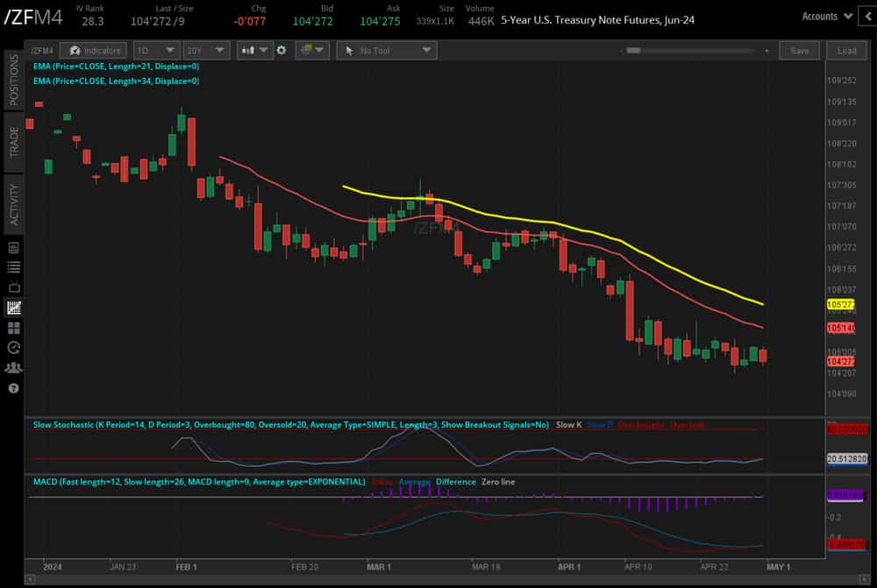Image resolution: width=877 pixels, height=588 pixels.
Task: Click the Volume value 446K
Action: (481, 21)
